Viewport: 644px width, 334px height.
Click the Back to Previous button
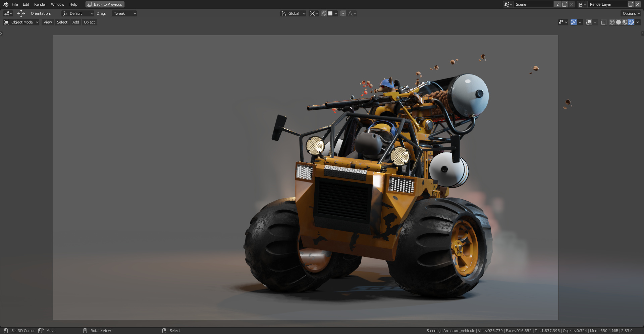pyautogui.click(x=105, y=4)
